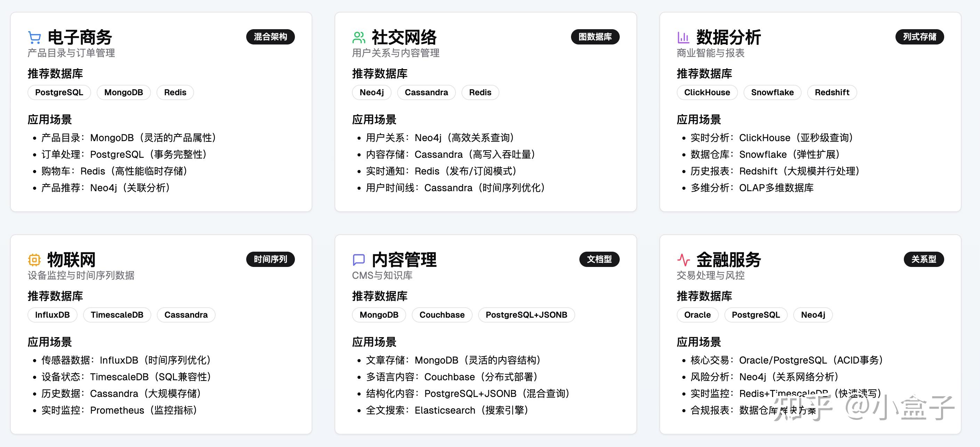Click the 社交网络 card title
980x447 pixels.
pos(404,37)
